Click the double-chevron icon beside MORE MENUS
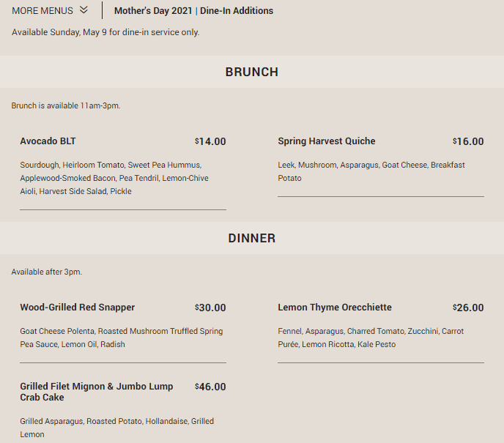Viewport: 504px width, 443px height. pos(84,10)
